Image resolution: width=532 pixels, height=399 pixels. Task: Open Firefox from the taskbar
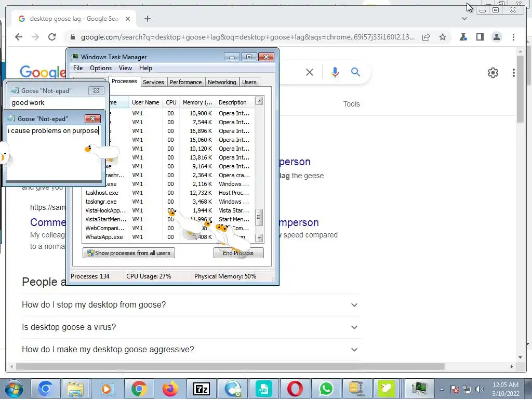(x=170, y=389)
